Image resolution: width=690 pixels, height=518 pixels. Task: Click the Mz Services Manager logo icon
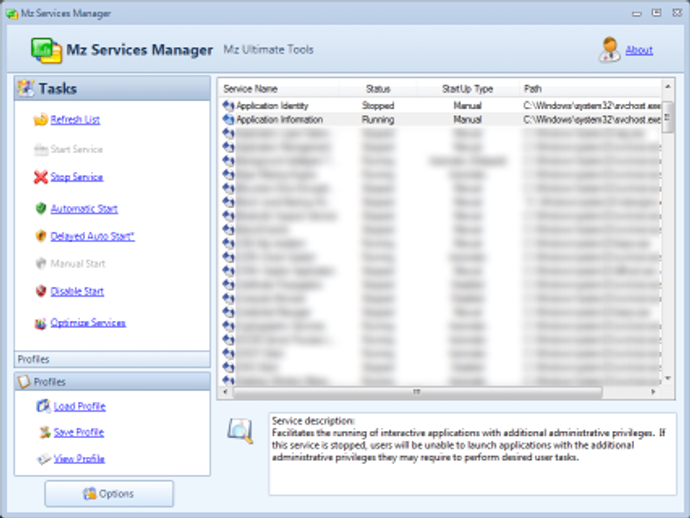click(46, 50)
